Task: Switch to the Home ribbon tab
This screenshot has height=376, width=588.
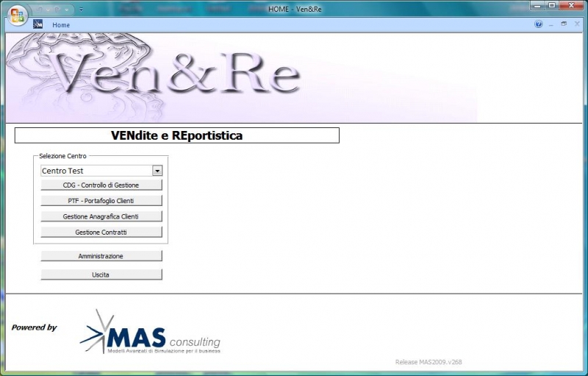Action: coord(61,25)
